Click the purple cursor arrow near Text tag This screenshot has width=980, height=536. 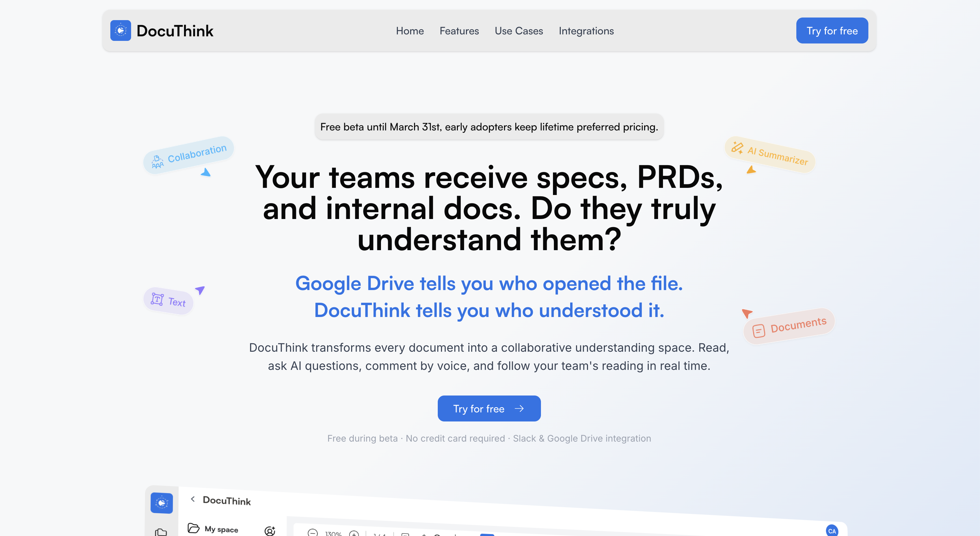200,290
